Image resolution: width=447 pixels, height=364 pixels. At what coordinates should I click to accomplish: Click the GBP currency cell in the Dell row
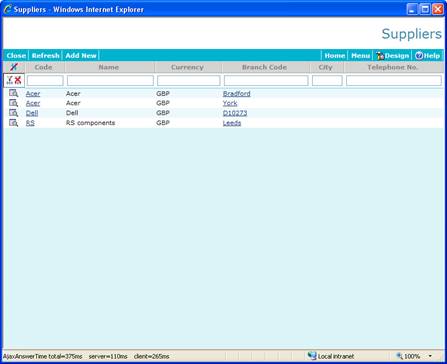(163, 113)
